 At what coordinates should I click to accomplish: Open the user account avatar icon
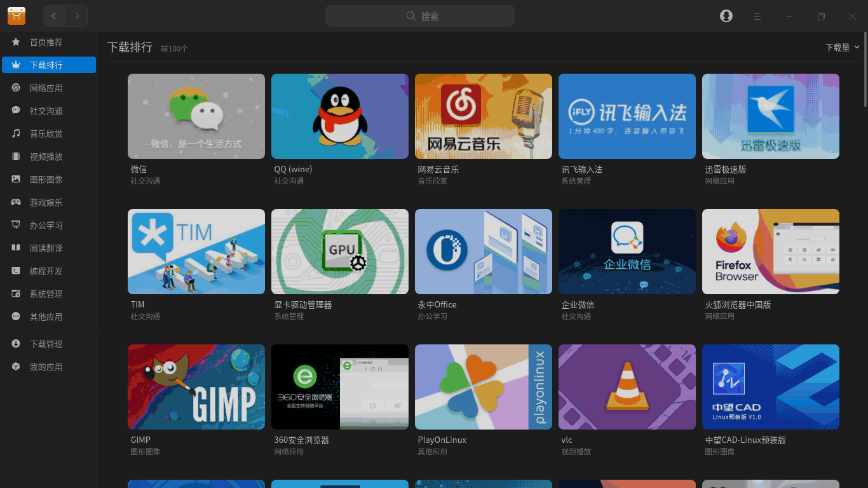tap(726, 16)
